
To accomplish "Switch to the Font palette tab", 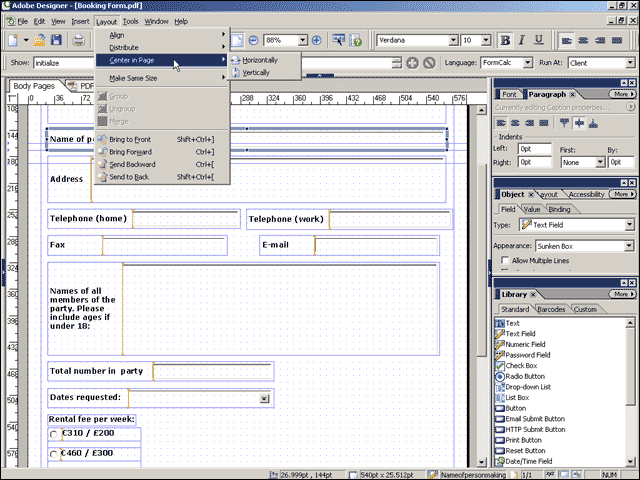I will [509, 94].
